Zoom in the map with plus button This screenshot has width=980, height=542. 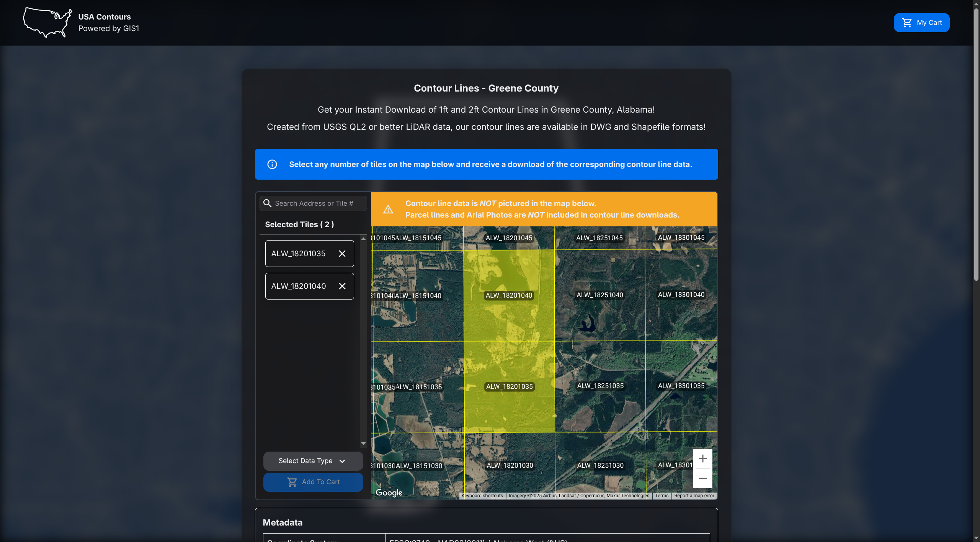[702, 458]
